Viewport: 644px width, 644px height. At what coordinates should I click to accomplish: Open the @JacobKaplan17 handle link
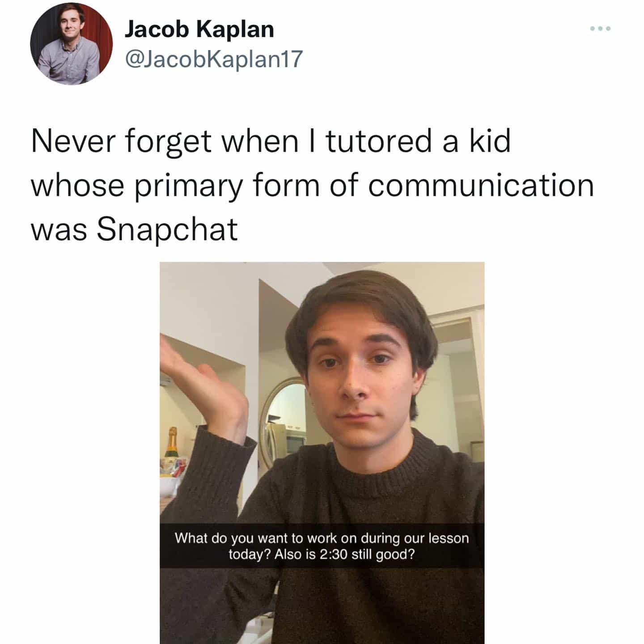(214, 59)
